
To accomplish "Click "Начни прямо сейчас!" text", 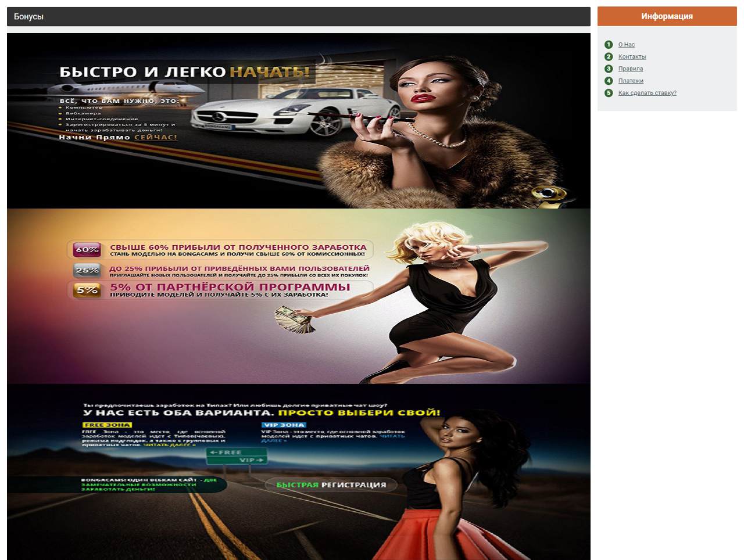I will tap(118, 138).
